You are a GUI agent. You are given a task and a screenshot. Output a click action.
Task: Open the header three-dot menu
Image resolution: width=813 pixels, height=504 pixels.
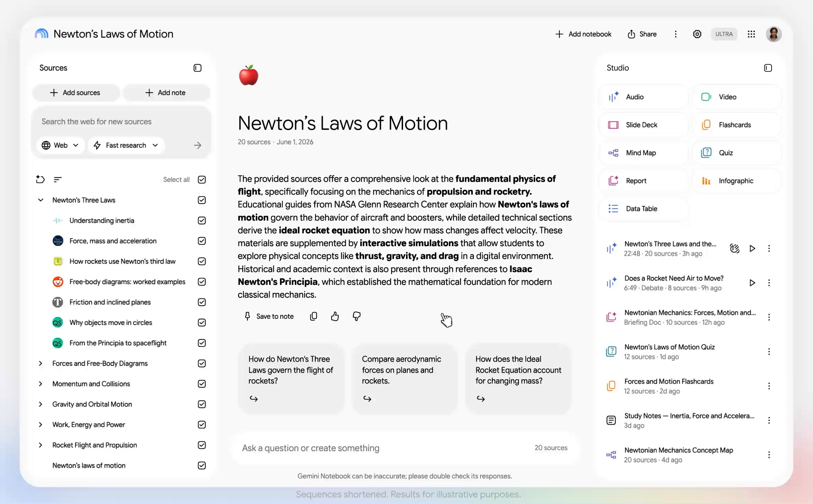coord(675,34)
